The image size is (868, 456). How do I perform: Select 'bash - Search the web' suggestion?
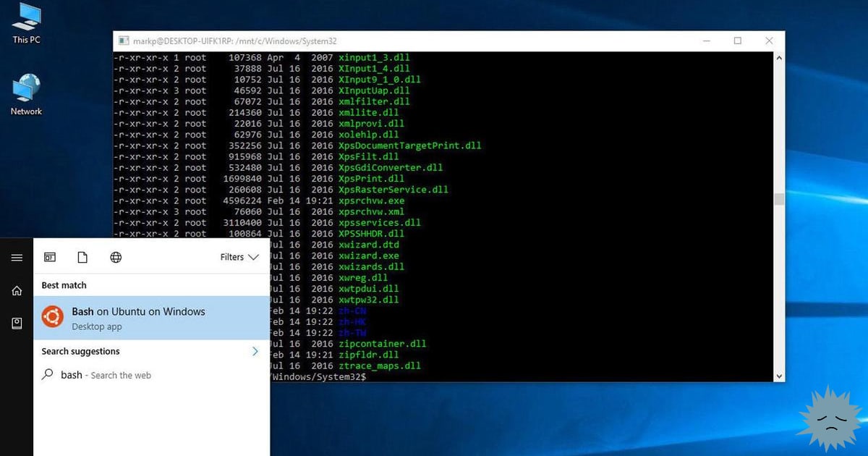click(x=151, y=375)
